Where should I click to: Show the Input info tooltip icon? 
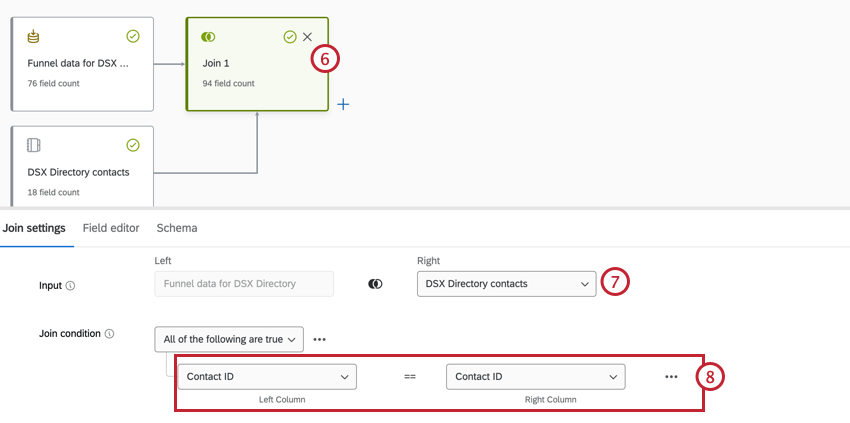(x=71, y=285)
